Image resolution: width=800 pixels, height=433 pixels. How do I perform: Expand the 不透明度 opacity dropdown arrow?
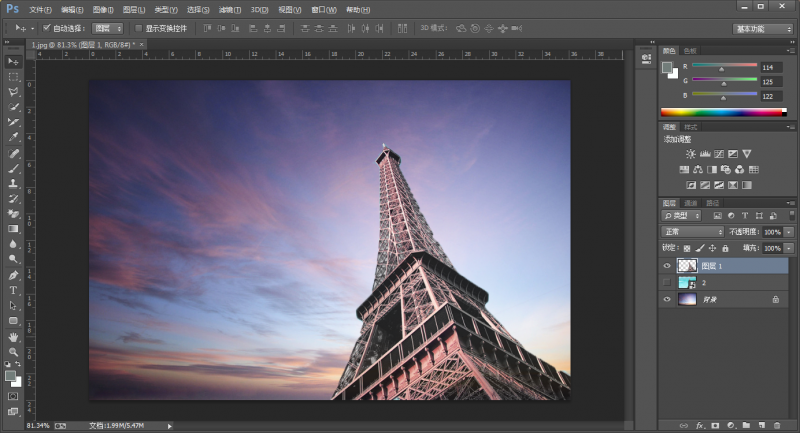click(789, 232)
